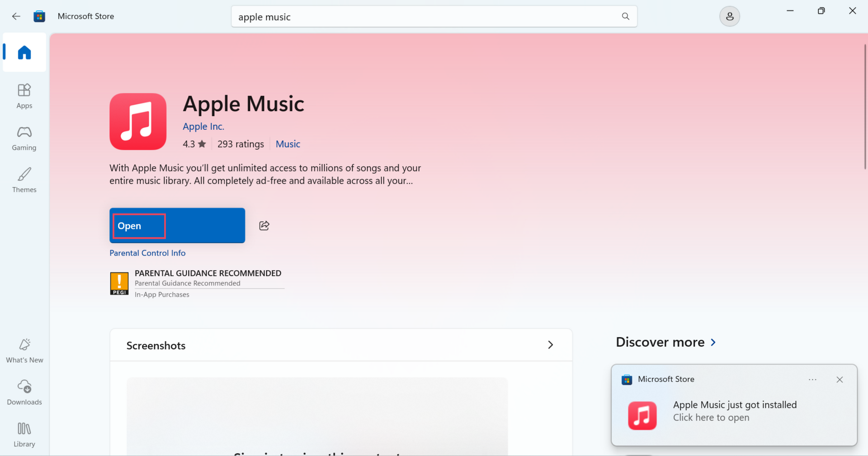Click the Apple Music icon in notification

tap(642, 415)
